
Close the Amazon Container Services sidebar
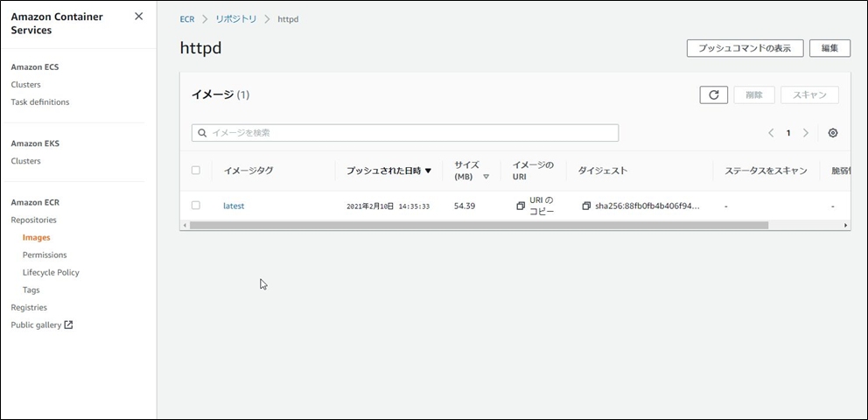(139, 17)
